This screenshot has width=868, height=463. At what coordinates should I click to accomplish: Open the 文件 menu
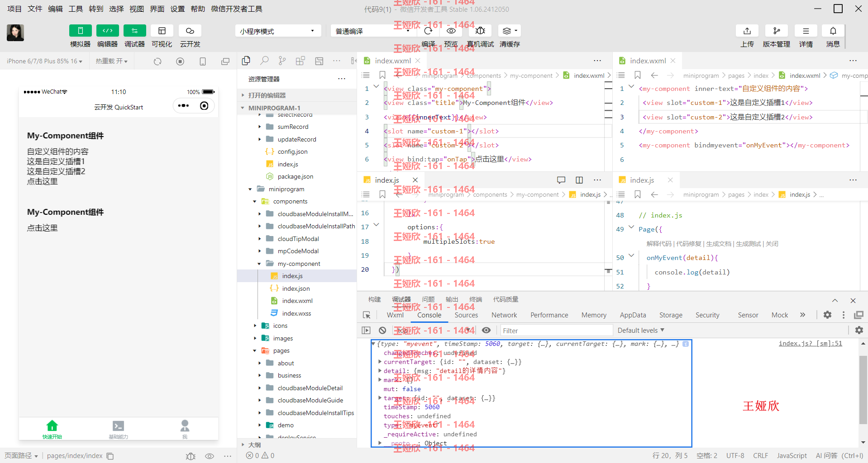(35, 9)
